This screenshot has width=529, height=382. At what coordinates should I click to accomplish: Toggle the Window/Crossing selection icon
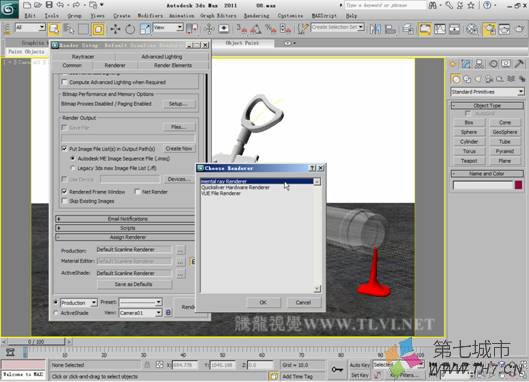[98, 29]
